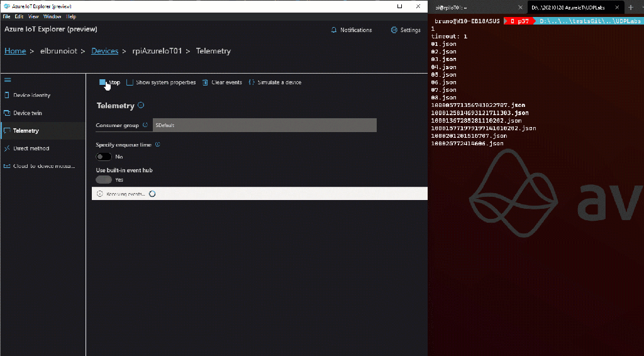Open new terminal tab with plus button
644x356 pixels.
point(631,7)
